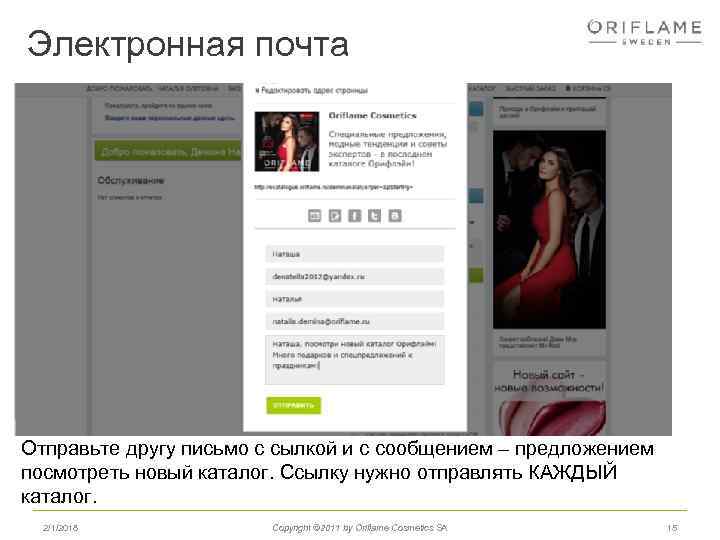Click the 'Oriflame Cosmetics' title text
This screenshot has width=720, height=540.
point(372,116)
